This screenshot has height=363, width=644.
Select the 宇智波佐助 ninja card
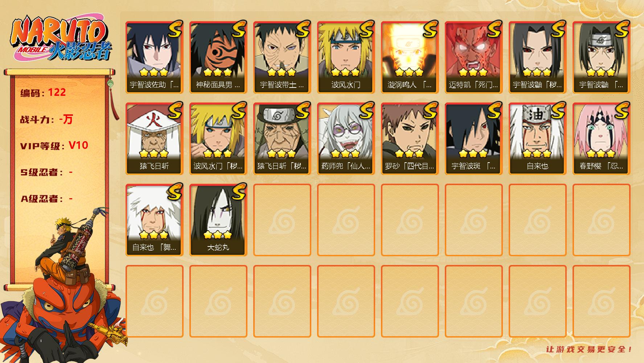coord(154,57)
